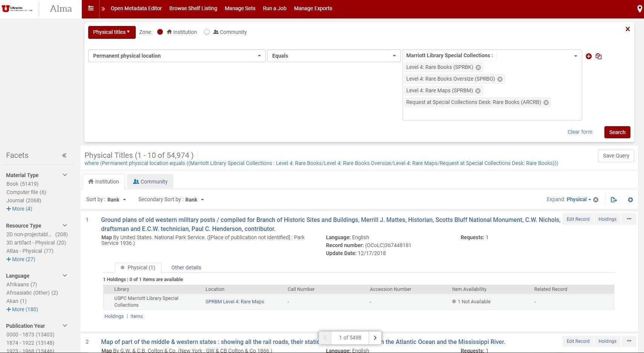Open the hamburger main menu icon
The image size is (644, 353).
click(x=91, y=8)
